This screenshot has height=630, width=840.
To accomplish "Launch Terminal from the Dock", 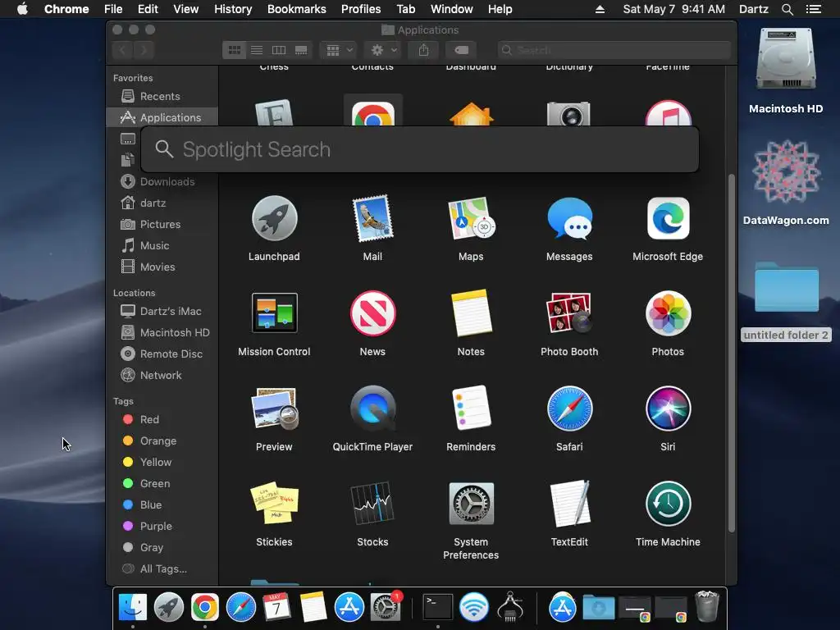I will (x=438, y=608).
